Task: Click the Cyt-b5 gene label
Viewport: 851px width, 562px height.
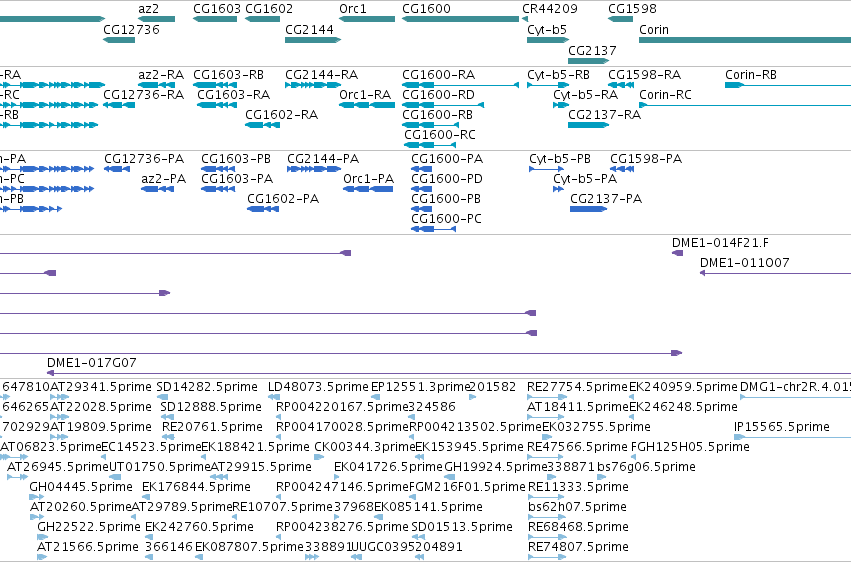Action: click(x=547, y=30)
